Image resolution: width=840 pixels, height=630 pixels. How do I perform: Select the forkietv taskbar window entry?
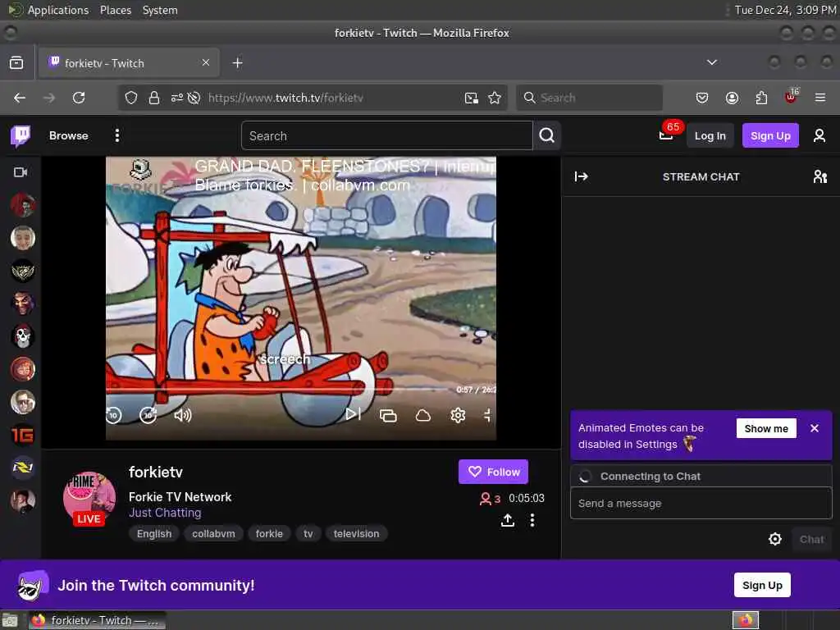(98, 620)
